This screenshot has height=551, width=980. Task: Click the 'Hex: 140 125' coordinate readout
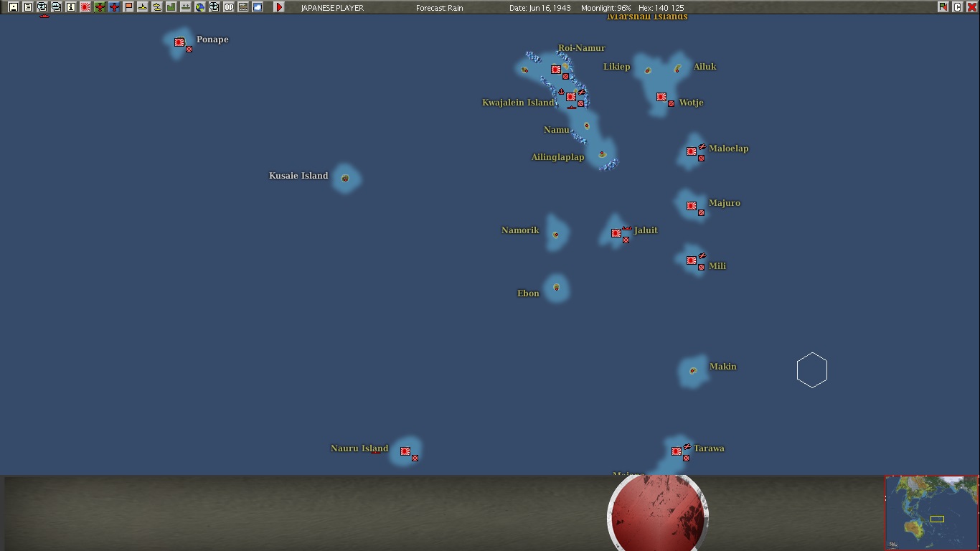pyautogui.click(x=661, y=8)
